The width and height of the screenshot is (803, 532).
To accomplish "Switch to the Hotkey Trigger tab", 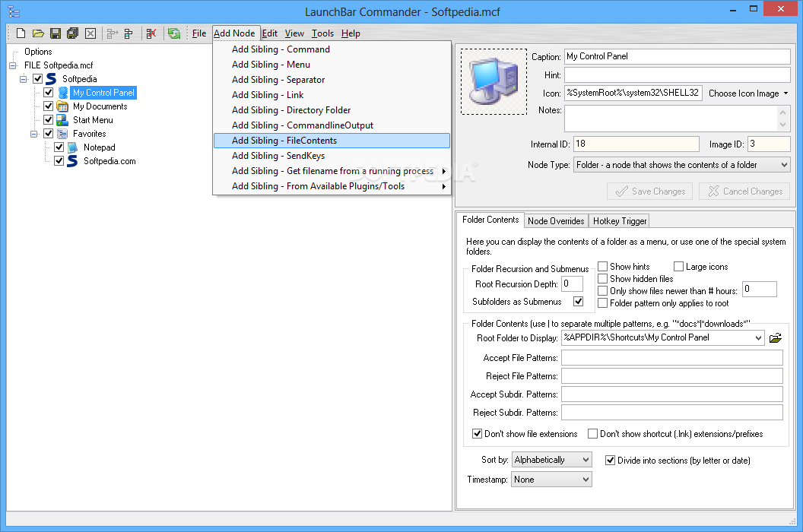I will tap(620, 220).
